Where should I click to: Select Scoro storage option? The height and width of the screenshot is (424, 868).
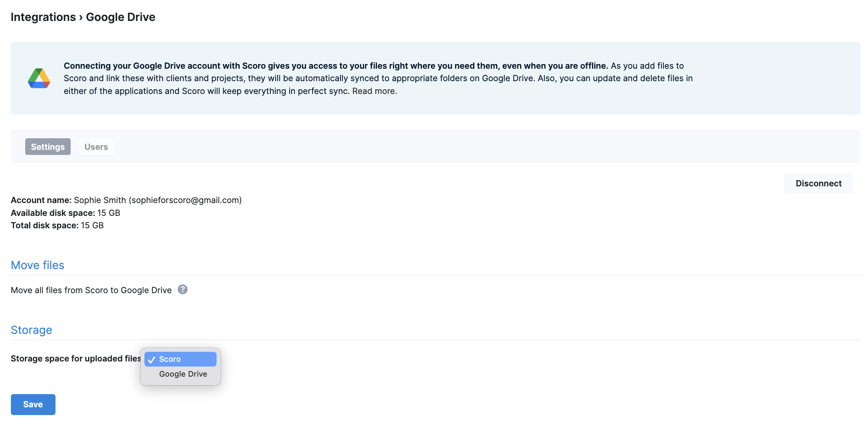coord(181,359)
